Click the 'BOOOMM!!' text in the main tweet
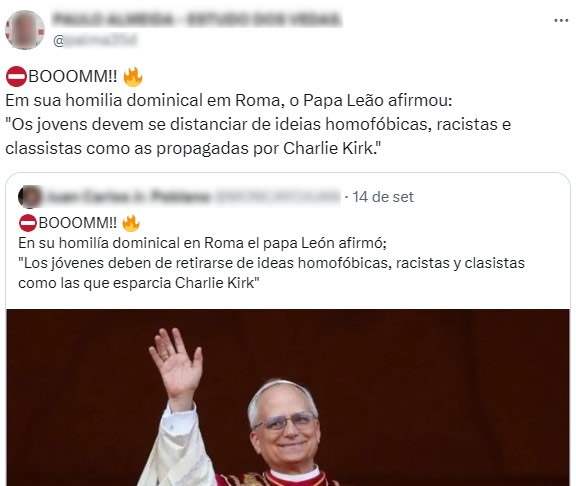Viewport: 576px width, 486px height. [73, 77]
